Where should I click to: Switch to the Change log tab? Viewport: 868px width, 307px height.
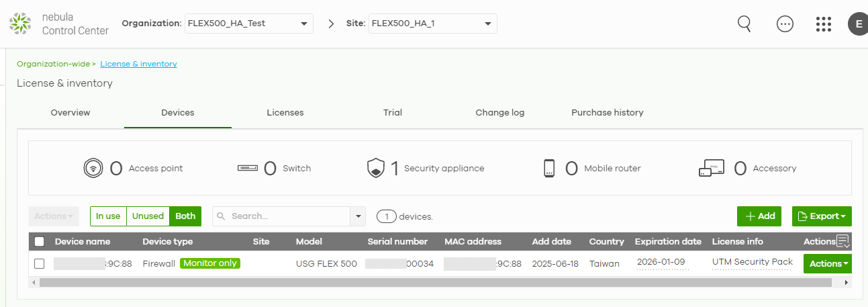500,112
